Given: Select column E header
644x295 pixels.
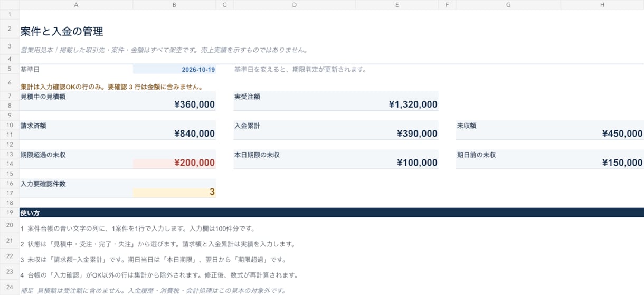Looking at the screenshot, I should click(397, 5).
